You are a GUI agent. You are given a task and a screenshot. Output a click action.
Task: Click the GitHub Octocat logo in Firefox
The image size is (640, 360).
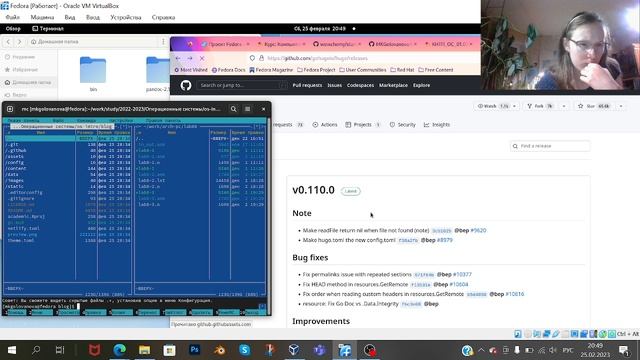point(186,85)
